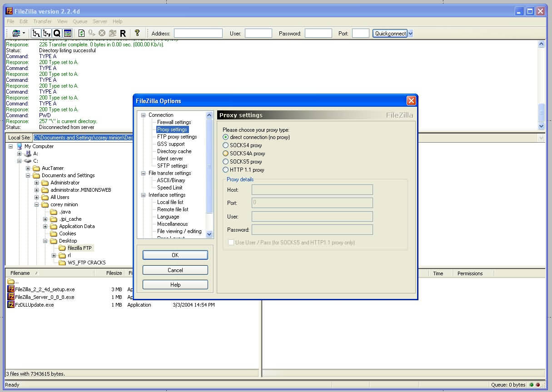Toggle local directory tree view icon
Viewport: 552px width, 392px height.
(37, 33)
